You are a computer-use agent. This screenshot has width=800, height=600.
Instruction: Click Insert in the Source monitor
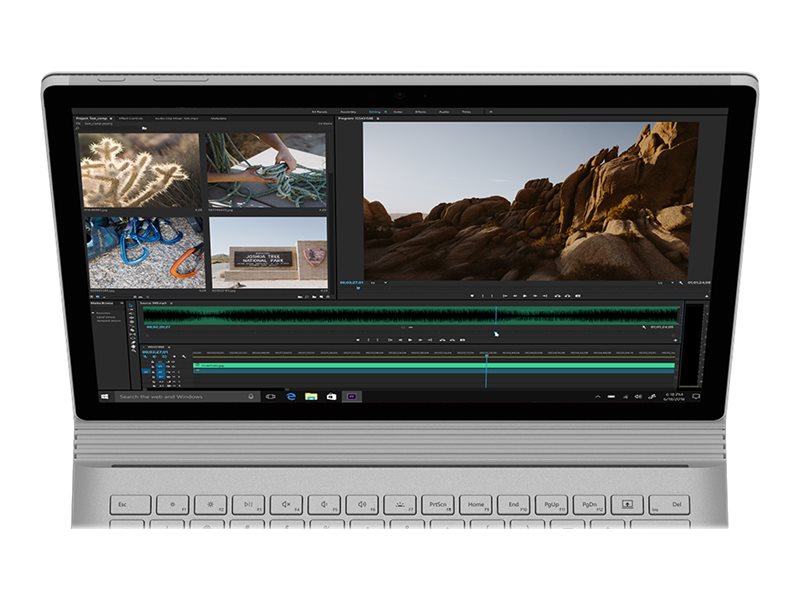[442, 340]
